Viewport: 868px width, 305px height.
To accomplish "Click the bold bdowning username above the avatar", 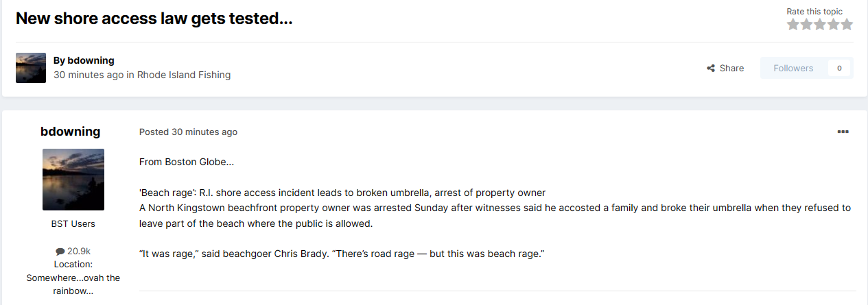I will click(x=71, y=132).
